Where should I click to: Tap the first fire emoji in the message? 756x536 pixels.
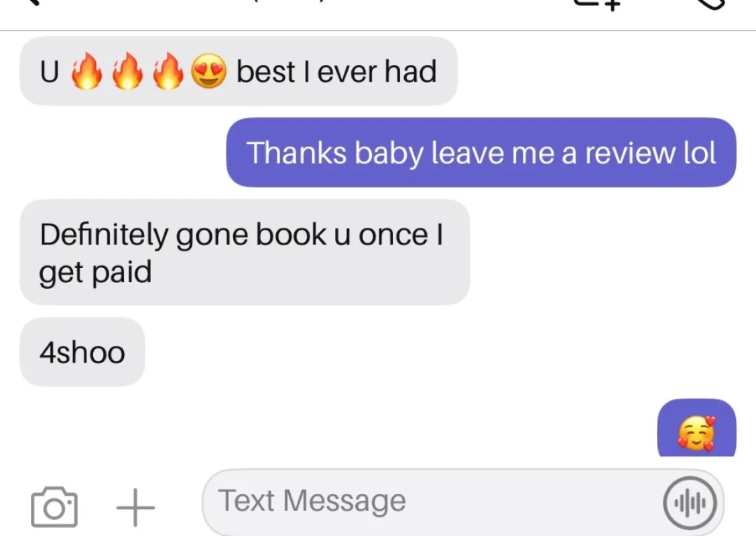point(86,71)
